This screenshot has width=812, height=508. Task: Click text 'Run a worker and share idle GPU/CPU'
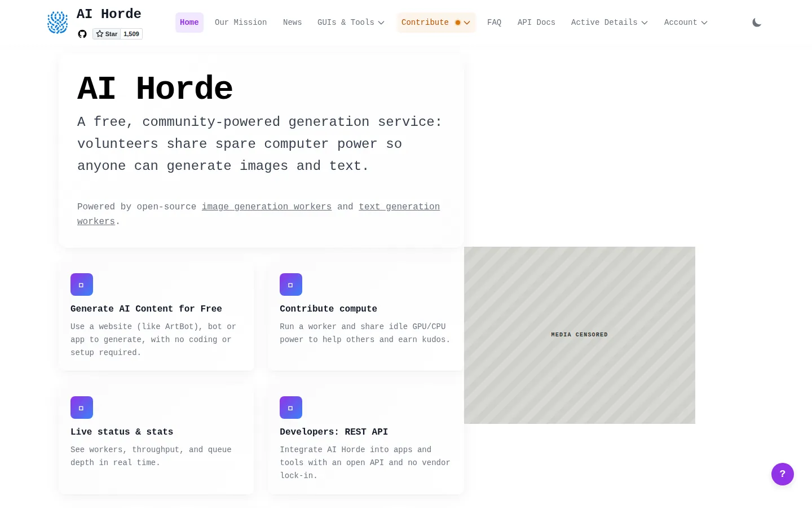[363, 326]
